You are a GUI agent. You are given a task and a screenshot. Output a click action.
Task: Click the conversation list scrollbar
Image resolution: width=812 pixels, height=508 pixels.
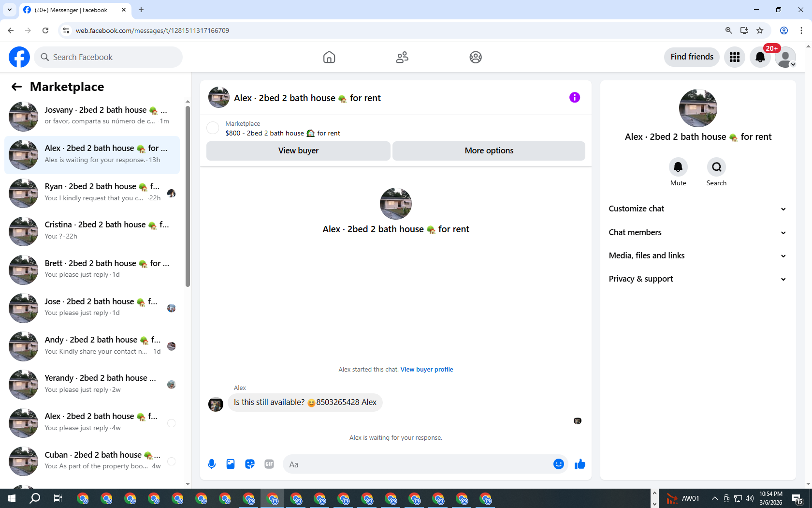click(x=188, y=196)
